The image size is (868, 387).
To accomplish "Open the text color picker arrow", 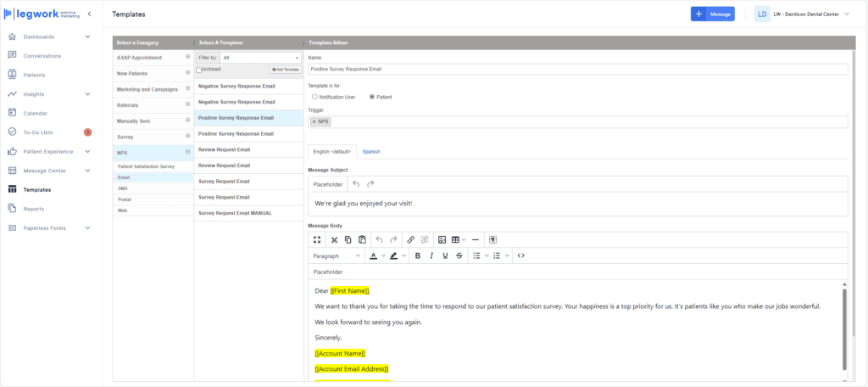I will tap(383, 255).
